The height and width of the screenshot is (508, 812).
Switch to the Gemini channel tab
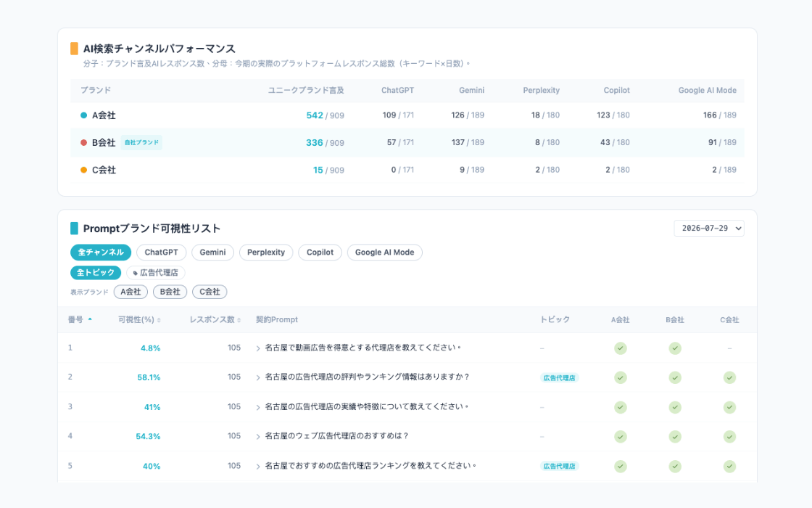213,253
